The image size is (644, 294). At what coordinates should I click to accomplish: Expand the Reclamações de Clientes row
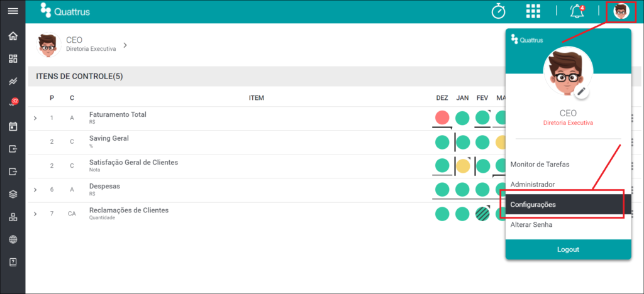pos(35,214)
